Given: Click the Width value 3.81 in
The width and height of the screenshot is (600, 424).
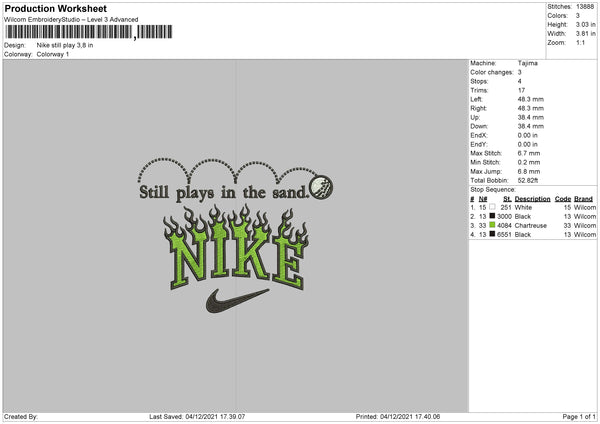Looking at the screenshot, I should (585, 34).
